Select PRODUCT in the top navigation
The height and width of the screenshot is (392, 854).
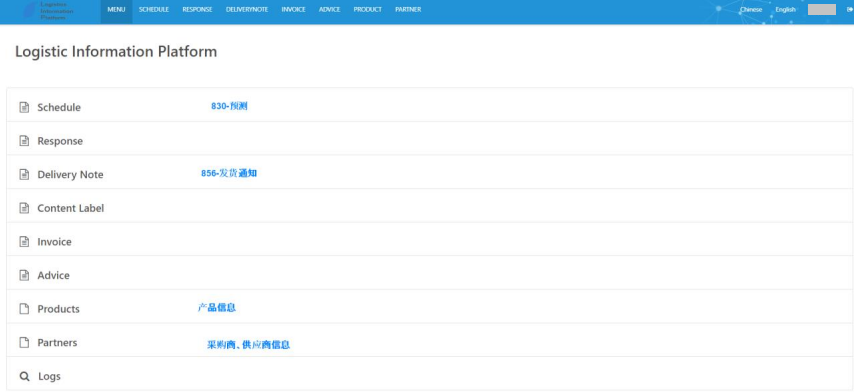[x=368, y=9]
